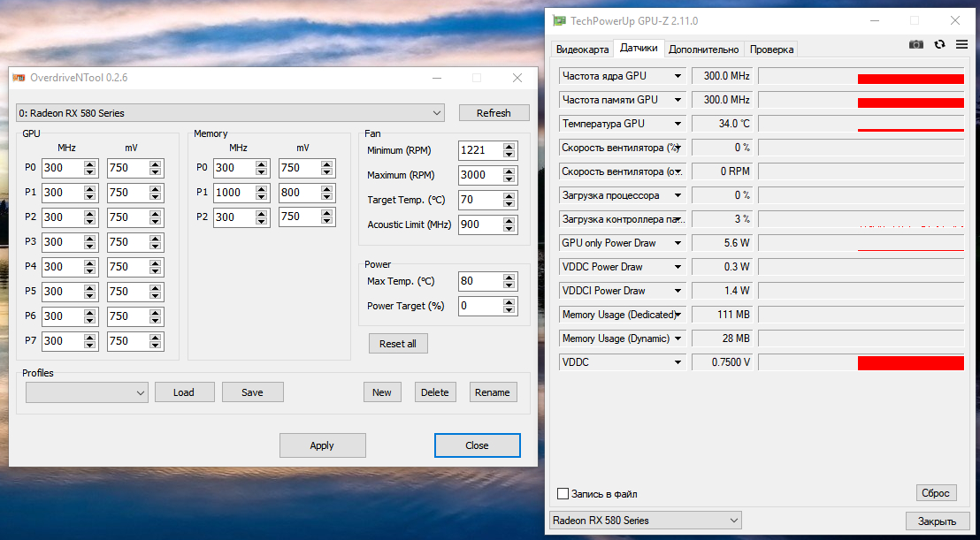The height and width of the screenshot is (540, 980).
Task: Apply the OverdriveNTool settings
Action: tap(322, 445)
